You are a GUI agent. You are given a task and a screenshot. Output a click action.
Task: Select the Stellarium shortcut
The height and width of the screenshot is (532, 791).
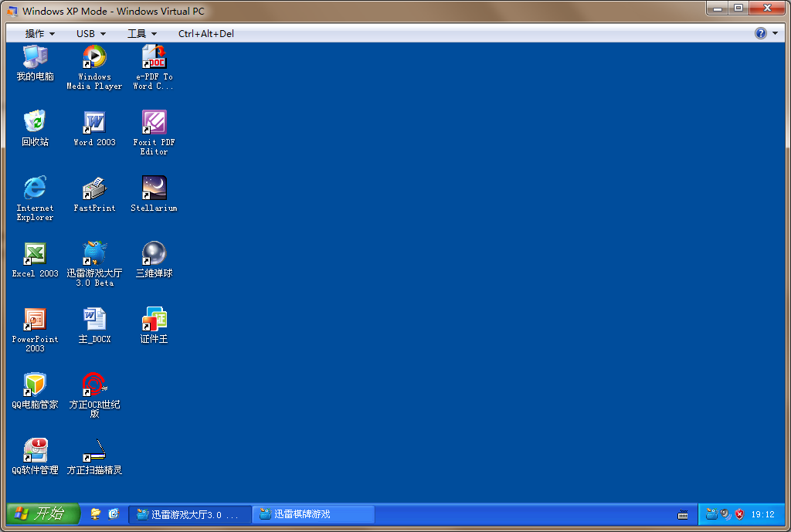click(x=154, y=194)
